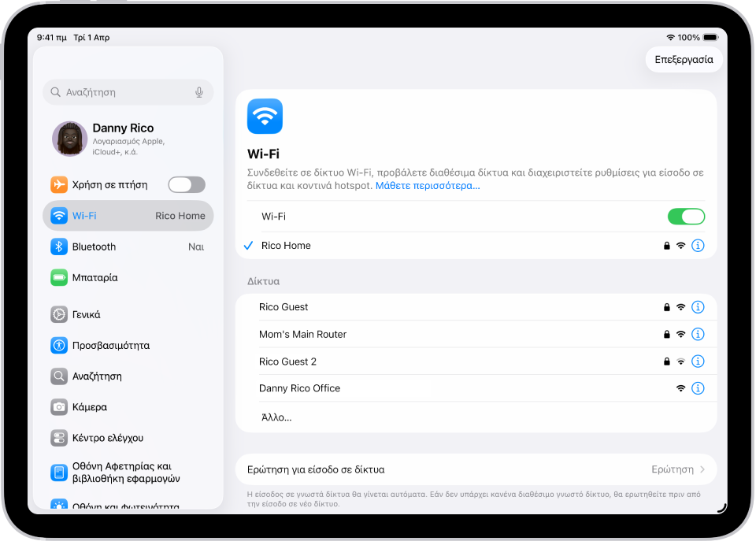Turn off the main Wi-Fi switch
Image resolution: width=756 pixels, height=545 pixels.
(686, 217)
